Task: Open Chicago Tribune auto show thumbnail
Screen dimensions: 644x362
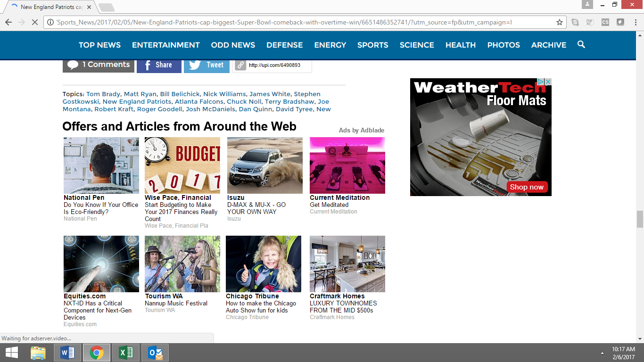Action: pos(264,264)
